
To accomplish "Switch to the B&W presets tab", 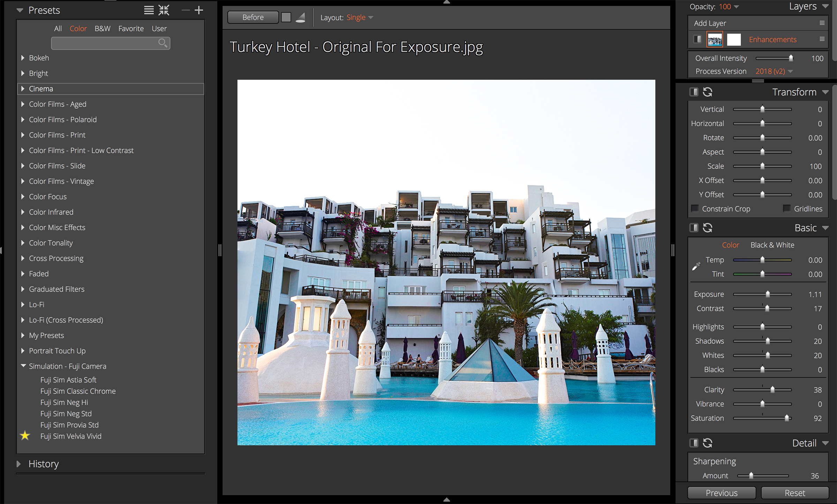I will (x=102, y=29).
